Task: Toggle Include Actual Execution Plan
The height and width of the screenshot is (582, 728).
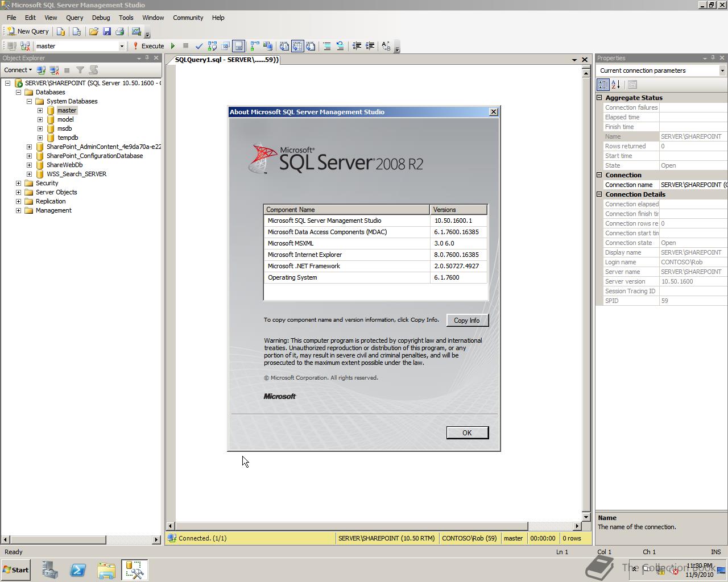Action: (255, 46)
